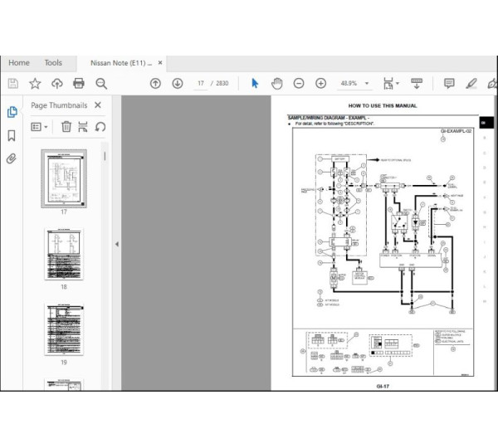Add a comment with the speech bubble icon
Screen dimensions: 498x448
[x=449, y=83]
